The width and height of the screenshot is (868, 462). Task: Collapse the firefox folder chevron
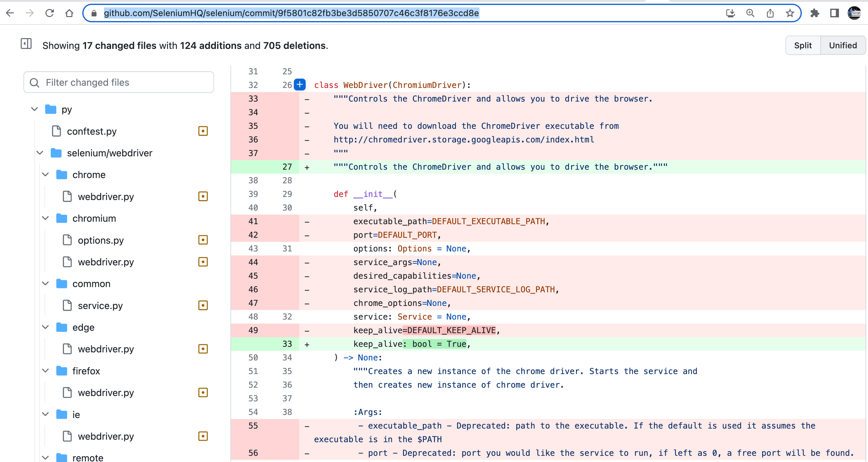(x=45, y=371)
